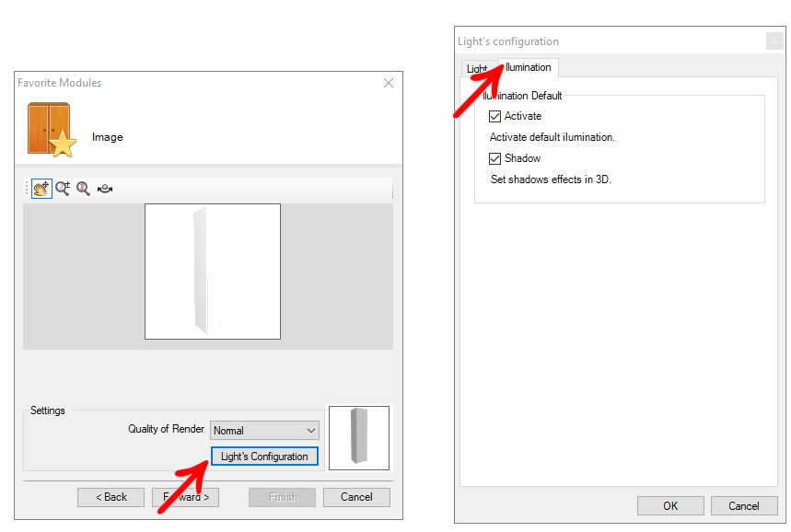The height and width of the screenshot is (532, 791).
Task: Go to previous step with Back
Action: tap(111, 497)
